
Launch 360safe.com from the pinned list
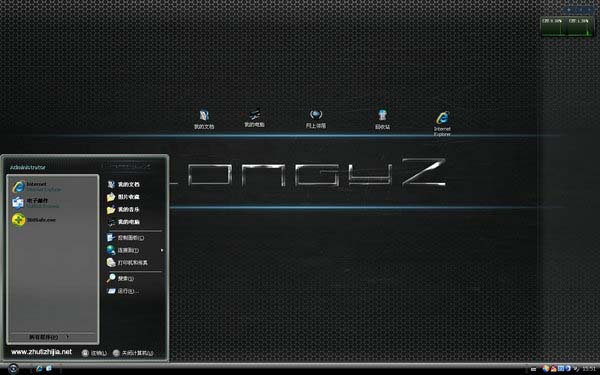point(34,220)
